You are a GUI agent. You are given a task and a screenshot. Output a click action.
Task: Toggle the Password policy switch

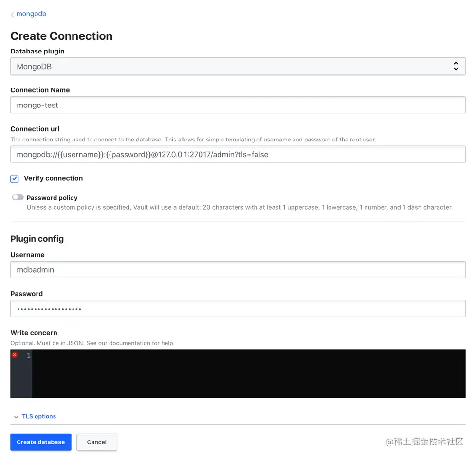18,197
